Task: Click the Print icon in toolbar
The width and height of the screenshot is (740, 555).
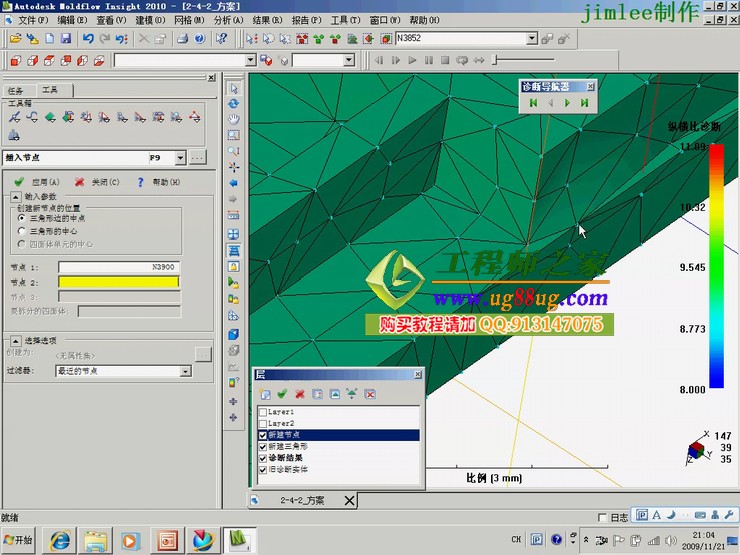Action: coord(182,38)
